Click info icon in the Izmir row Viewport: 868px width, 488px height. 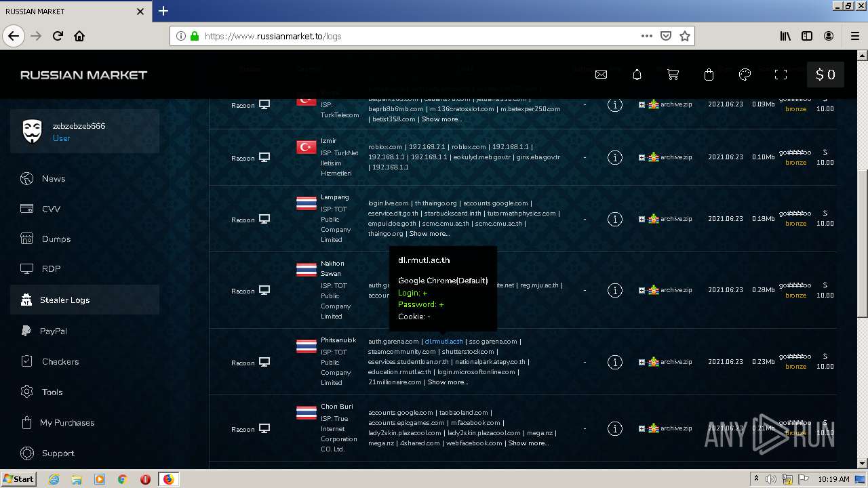[614, 157]
